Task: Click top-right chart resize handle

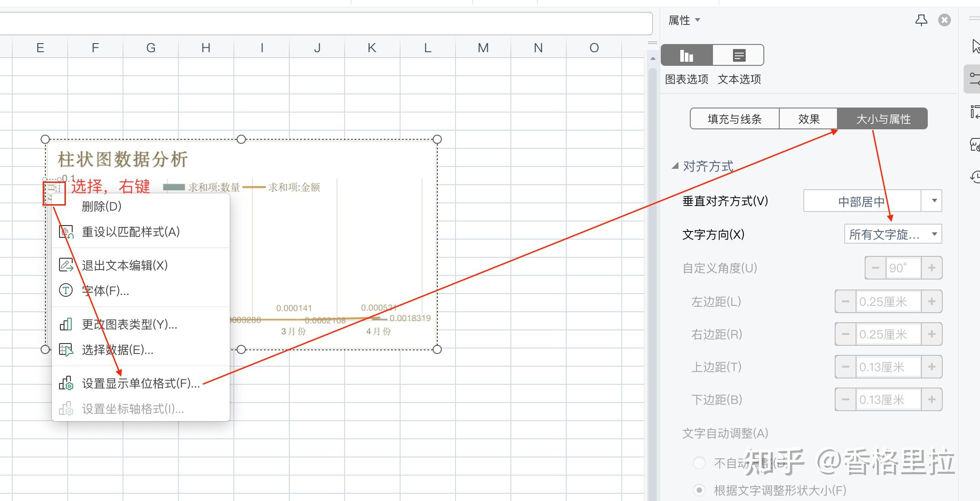Action: pos(437,139)
